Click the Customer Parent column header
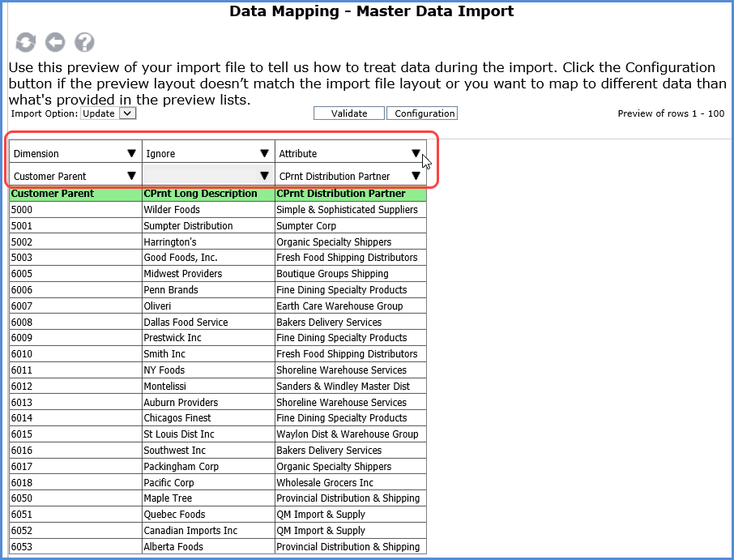This screenshot has height=560, width=734. pos(53,194)
